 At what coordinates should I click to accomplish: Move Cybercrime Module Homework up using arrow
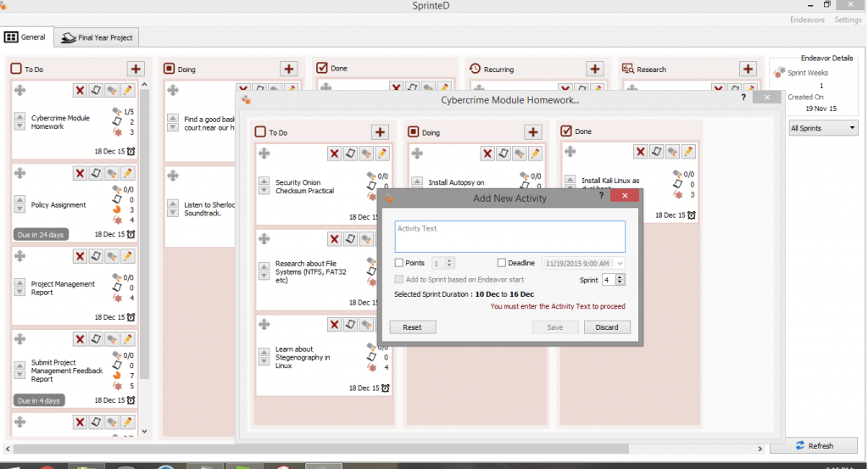(19, 116)
